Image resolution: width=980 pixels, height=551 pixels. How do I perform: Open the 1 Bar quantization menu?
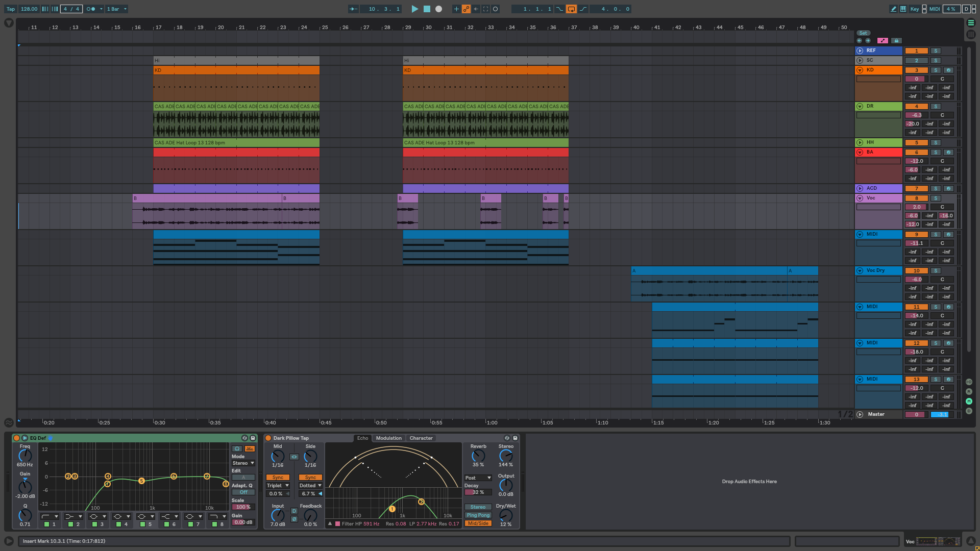click(116, 9)
